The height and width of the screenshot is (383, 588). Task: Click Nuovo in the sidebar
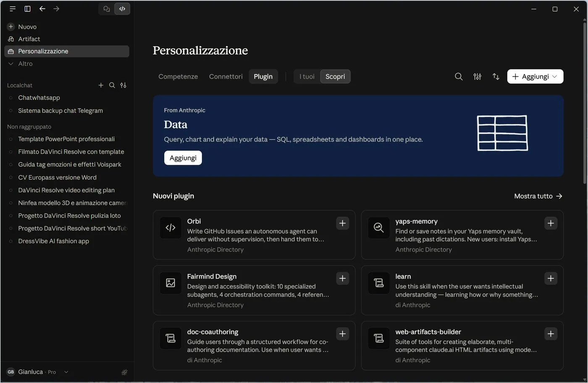(67, 26)
